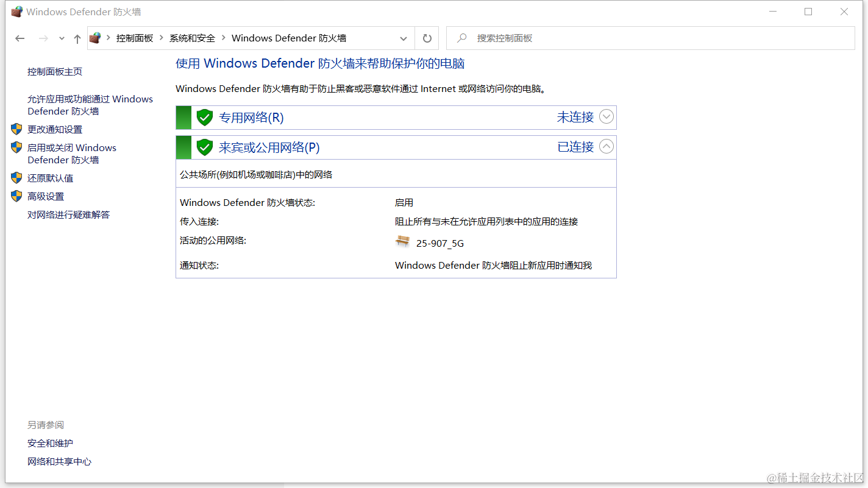This screenshot has width=868, height=488.
Task: Open 网络和共享中心 link
Action: point(59,461)
